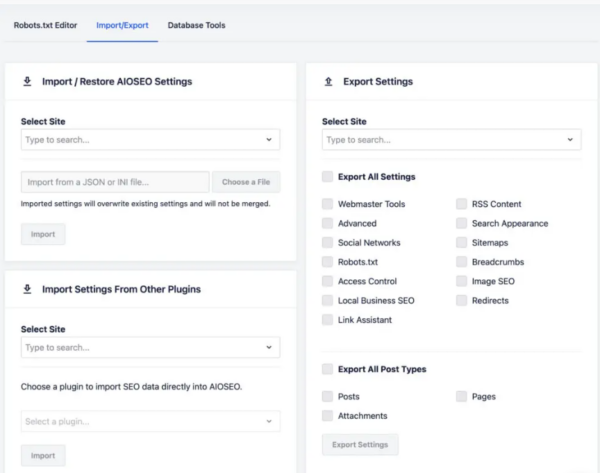Image resolution: width=600 pixels, height=473 pixels.
Task: Open the Robots.txt Editor tab
Action: point(43,24)
